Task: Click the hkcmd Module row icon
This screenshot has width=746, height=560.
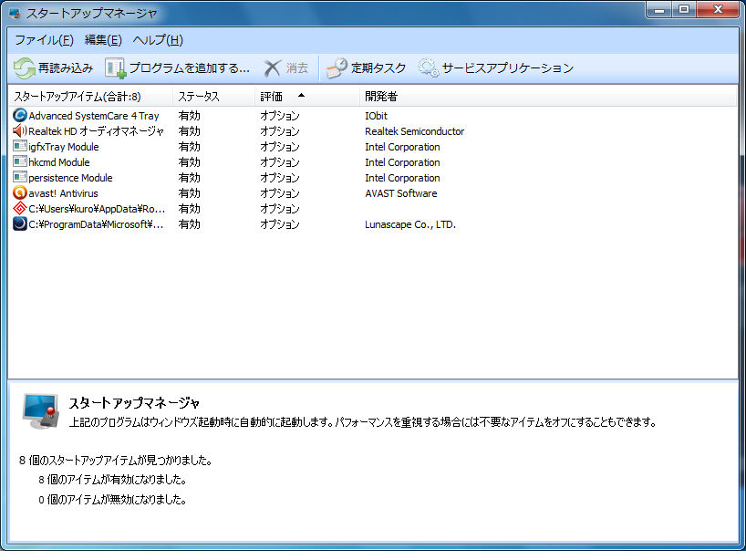Action: coord(20,161)
